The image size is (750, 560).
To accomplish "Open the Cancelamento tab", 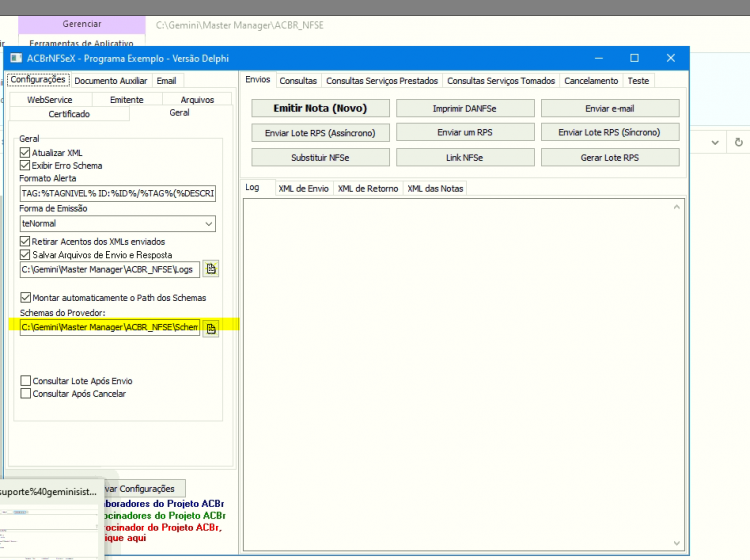I will click(591, 81).
